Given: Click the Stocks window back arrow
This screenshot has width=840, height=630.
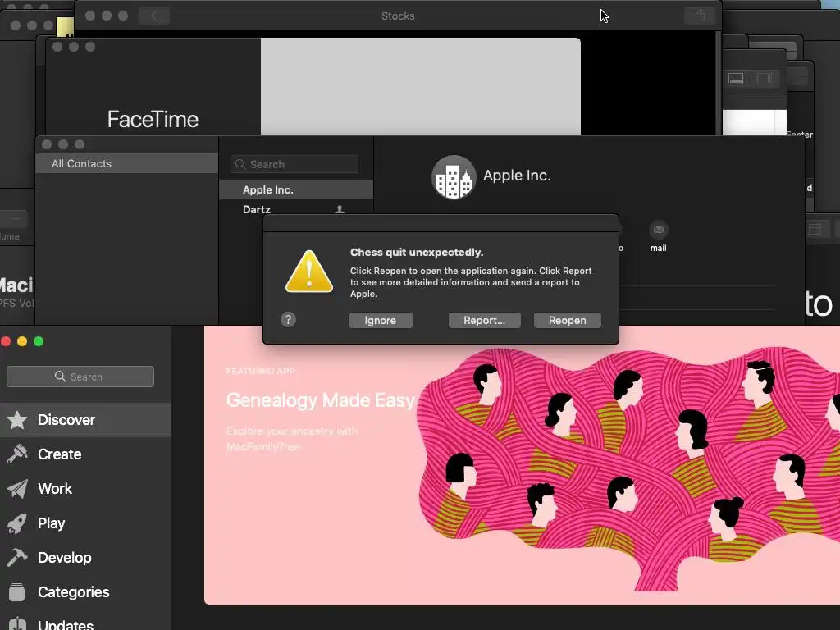Looking at the screenshot, I should 154,16.
